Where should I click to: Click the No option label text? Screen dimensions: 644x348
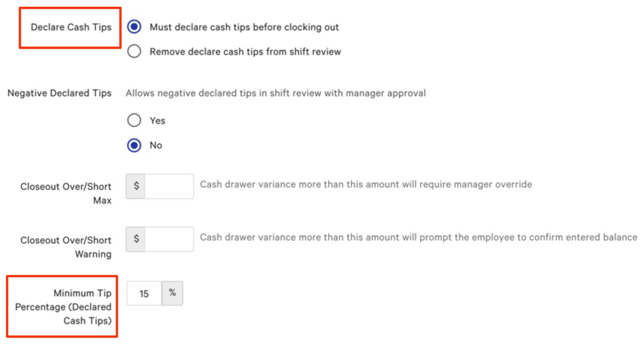pos(157,145)
